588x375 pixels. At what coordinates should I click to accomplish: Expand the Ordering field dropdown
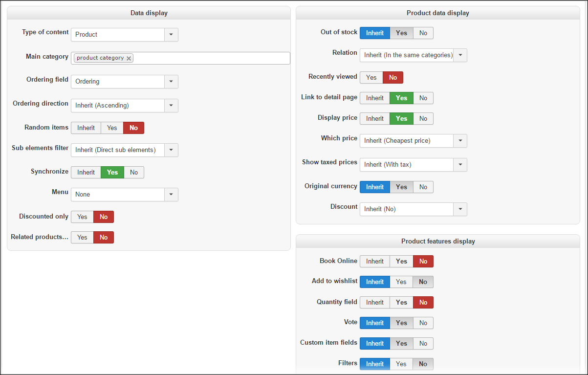(x=171, y=82)
